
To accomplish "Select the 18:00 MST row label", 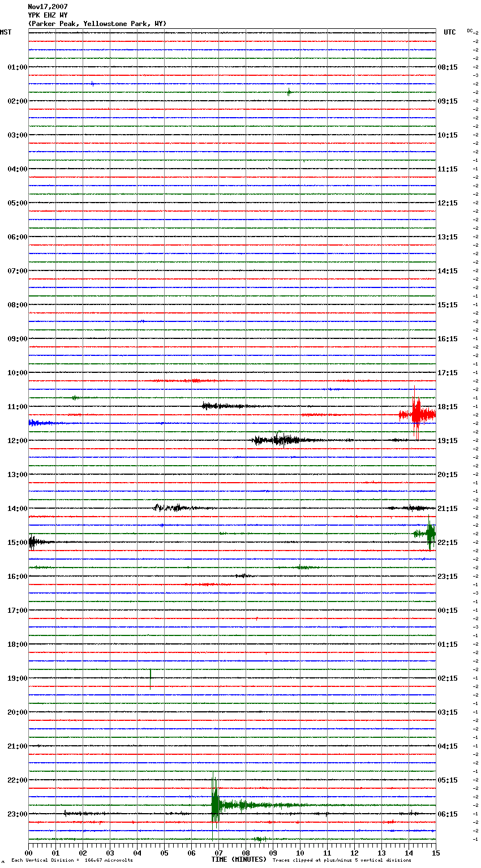I will (18, 644).
